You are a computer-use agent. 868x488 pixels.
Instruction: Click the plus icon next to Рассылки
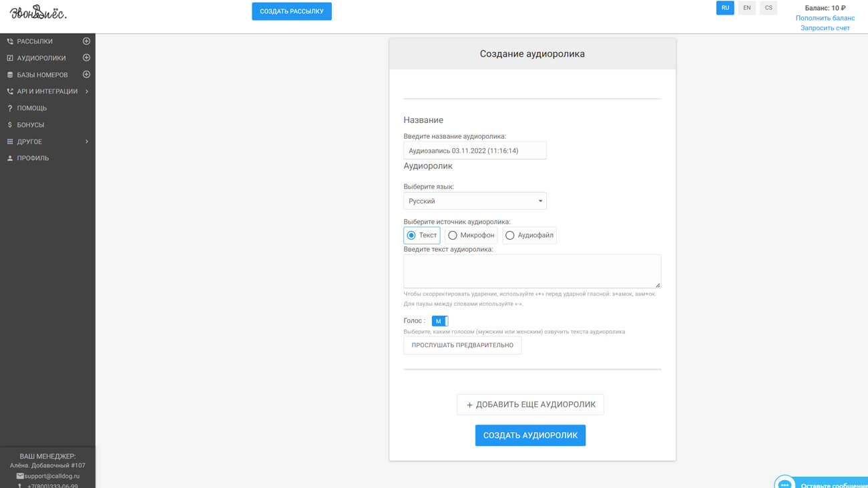point(86,41)
